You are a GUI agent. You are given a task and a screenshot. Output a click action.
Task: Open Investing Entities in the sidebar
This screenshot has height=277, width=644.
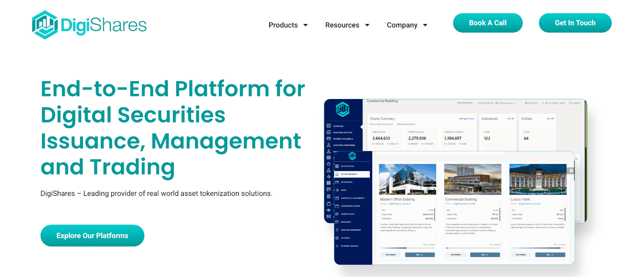point(343,132)
